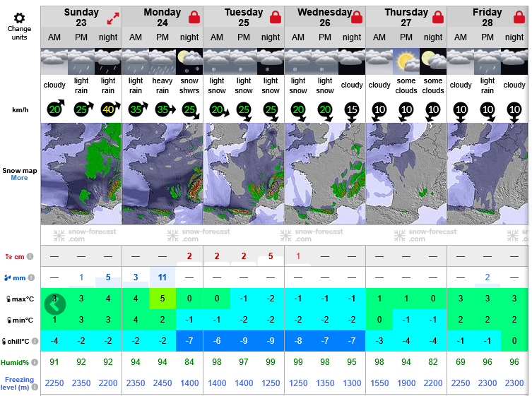This screenshot has width=532, height=396.
Task: Select the Thursday 27 day header
Action: click(406, 17)
